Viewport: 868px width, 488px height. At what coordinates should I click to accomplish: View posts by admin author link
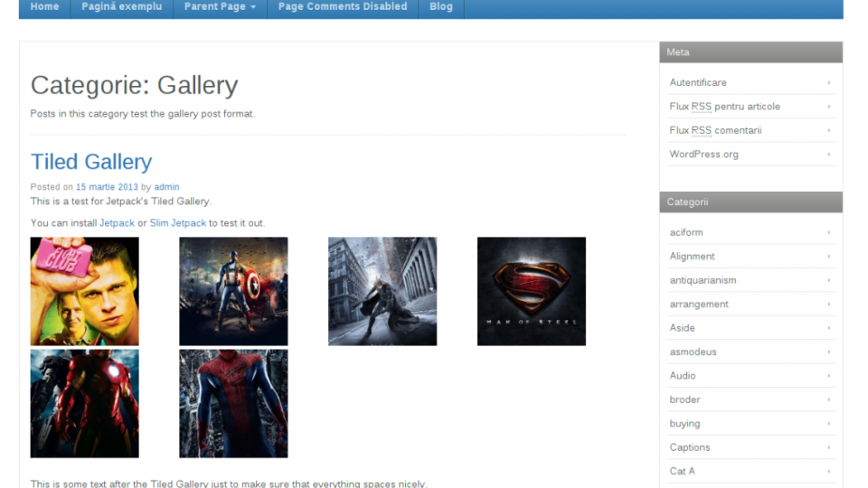pyautogui.click(x=166, y=187)
